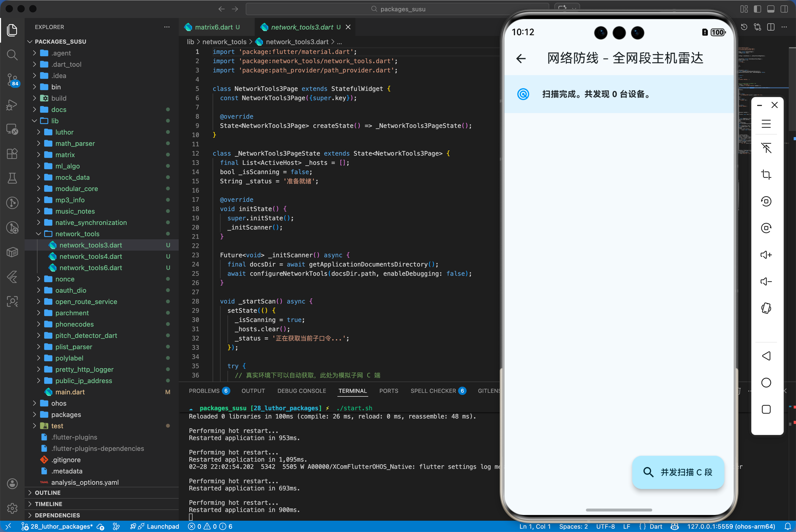The width and height of the screenshot is (796, 532).
Task: Tap the 并发扫描 C 段 scan button
Action: coord(678,472)
